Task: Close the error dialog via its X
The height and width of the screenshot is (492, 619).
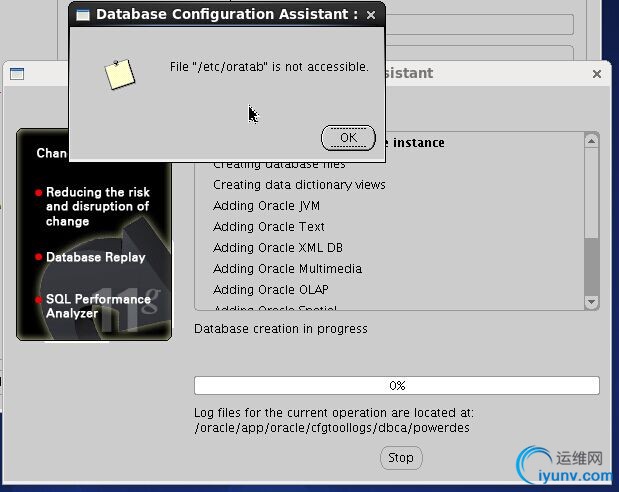Action: click(371, 15)
